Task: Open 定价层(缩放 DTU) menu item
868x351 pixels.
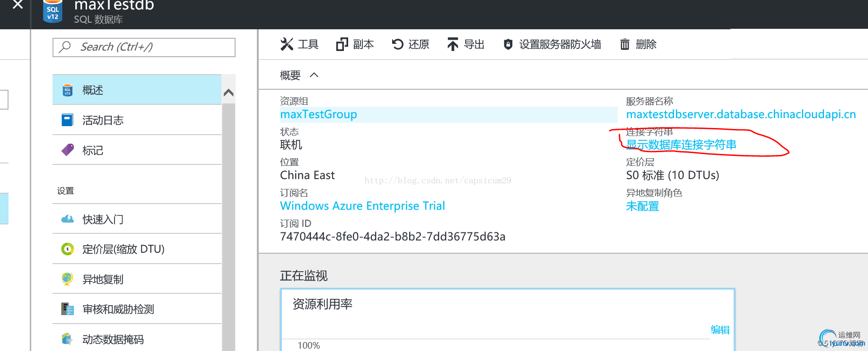Action: click(x=137, y=249)
